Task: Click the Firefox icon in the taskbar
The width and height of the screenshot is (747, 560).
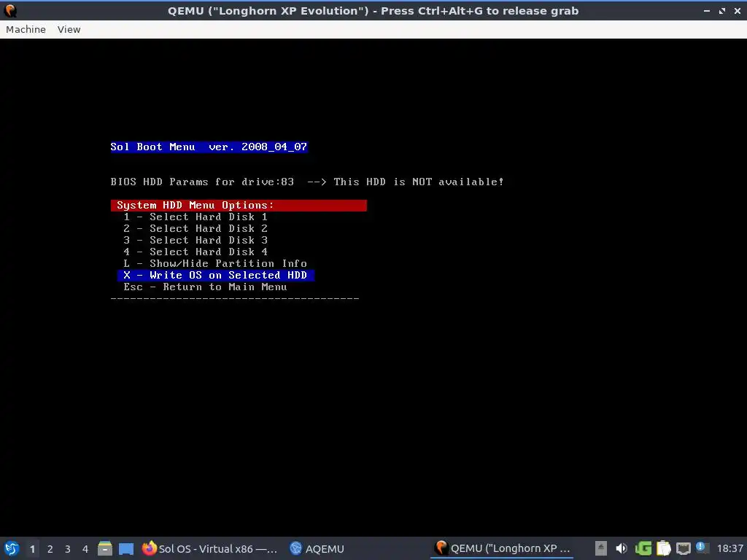Action: [x=149, y=548]
